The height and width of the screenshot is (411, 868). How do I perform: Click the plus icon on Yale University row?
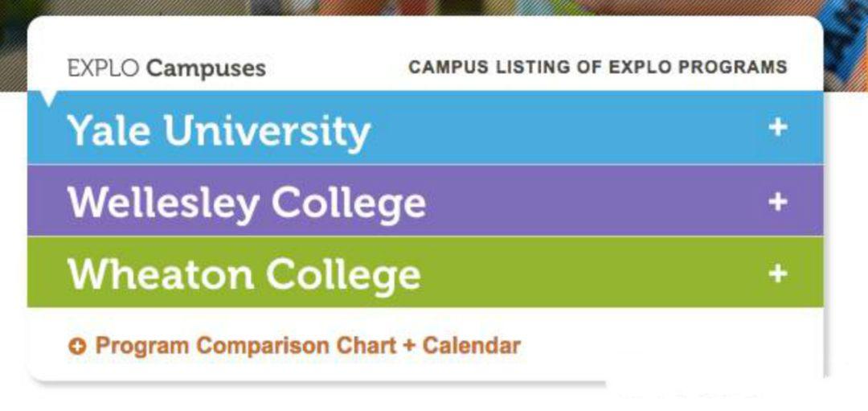777,128
